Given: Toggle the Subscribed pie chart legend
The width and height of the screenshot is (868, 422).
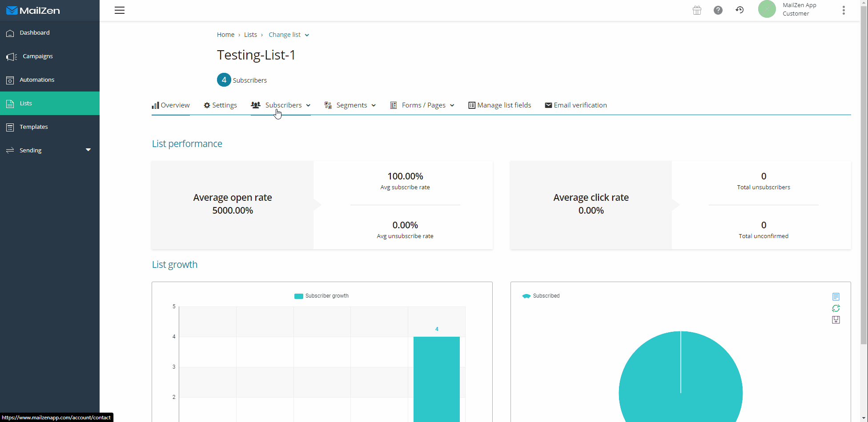Looking at the screenshot, I should tap(541, 296).
